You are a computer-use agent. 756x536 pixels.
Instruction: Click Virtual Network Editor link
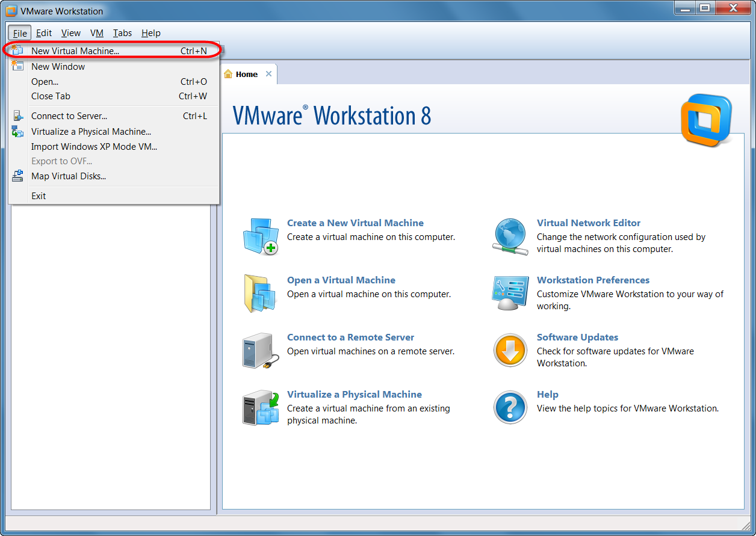589,223
